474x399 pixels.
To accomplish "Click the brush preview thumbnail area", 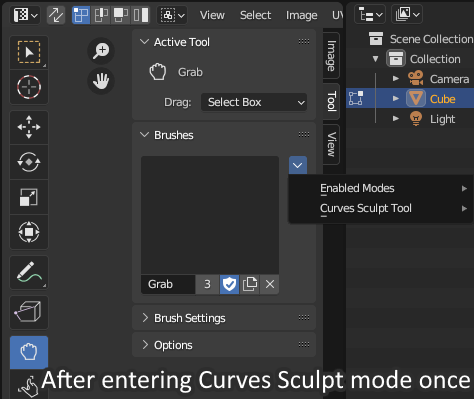I will tap(210, 215).
